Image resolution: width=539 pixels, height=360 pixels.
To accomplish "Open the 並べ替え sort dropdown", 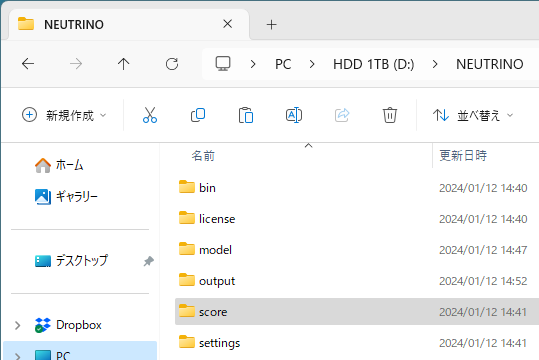I will point(473,115).
